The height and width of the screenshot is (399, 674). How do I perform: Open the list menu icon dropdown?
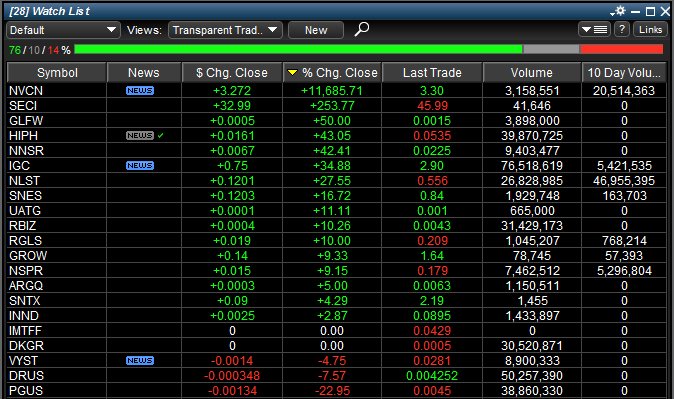coord(594,29)
